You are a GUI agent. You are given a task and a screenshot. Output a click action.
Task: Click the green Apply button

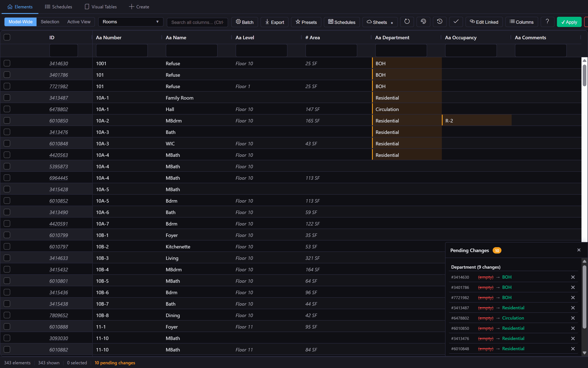[x=569, y=22]
